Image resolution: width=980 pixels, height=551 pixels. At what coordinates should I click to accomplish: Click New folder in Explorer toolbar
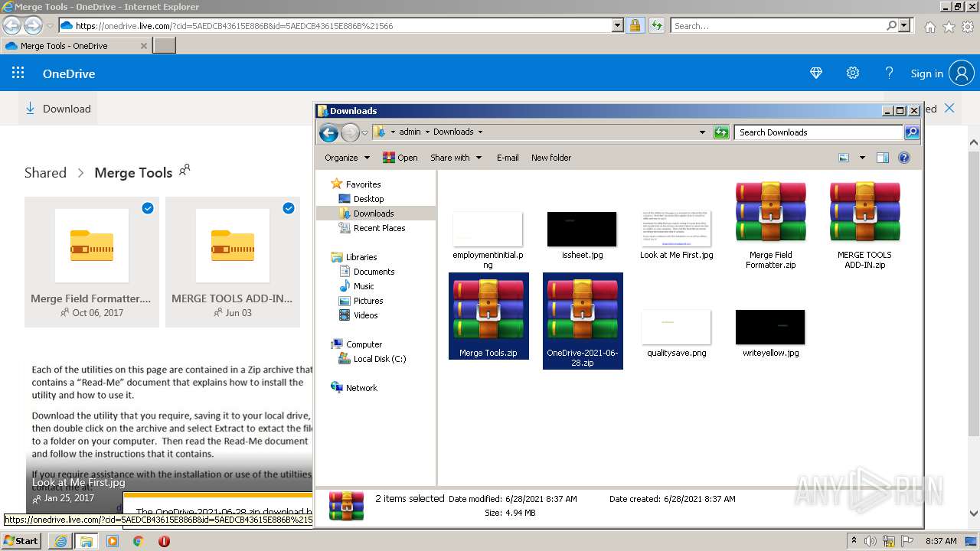click(551, 158)
